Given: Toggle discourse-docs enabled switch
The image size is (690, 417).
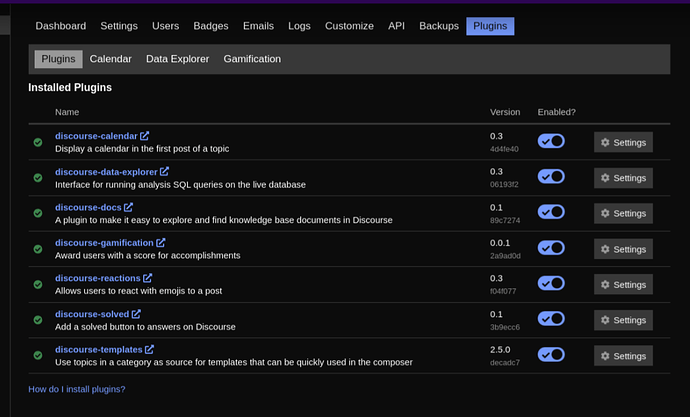Looking at the screenshot, I should click(x=551, y=212).
